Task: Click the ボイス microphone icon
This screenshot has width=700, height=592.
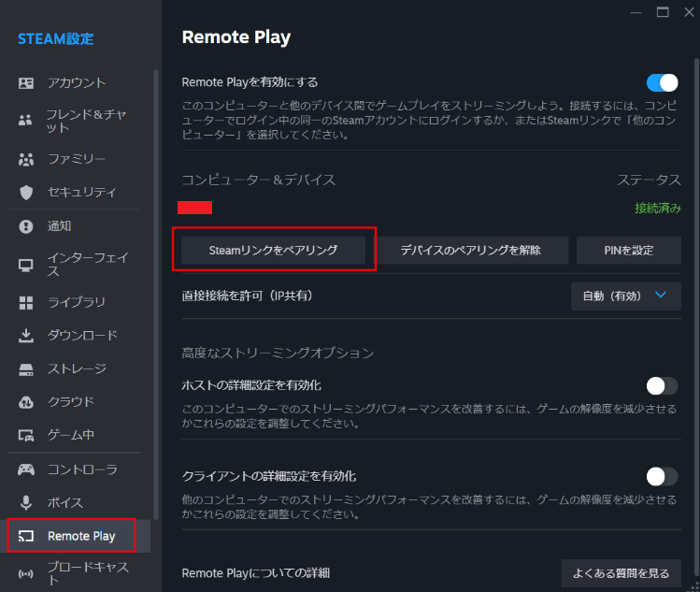Action: (x=26, y=502)
